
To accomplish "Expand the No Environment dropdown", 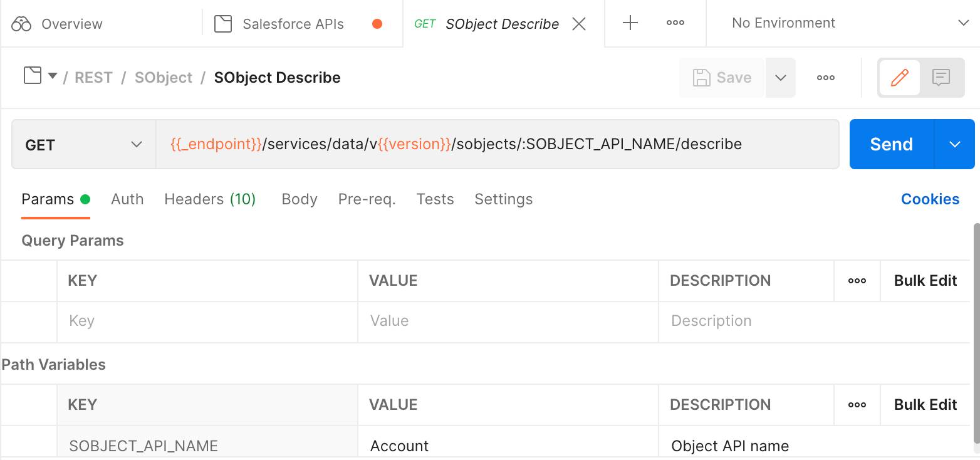I will [x=963, y=24].
